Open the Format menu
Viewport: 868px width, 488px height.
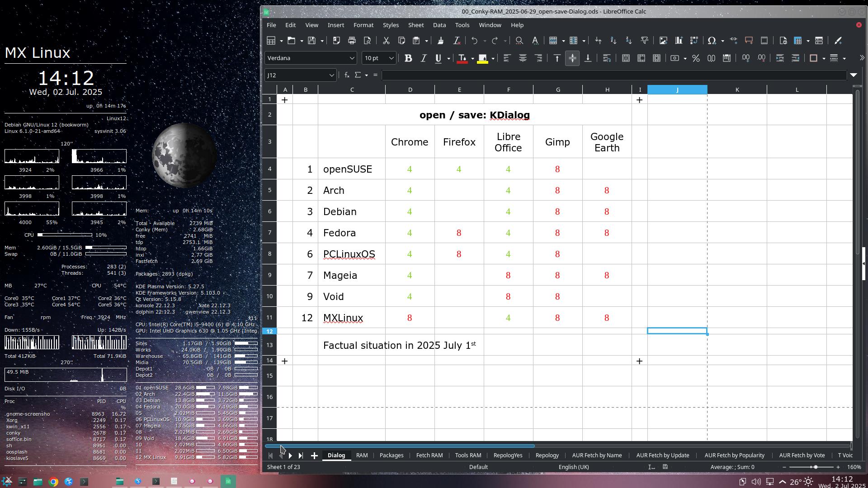(363, 25)
